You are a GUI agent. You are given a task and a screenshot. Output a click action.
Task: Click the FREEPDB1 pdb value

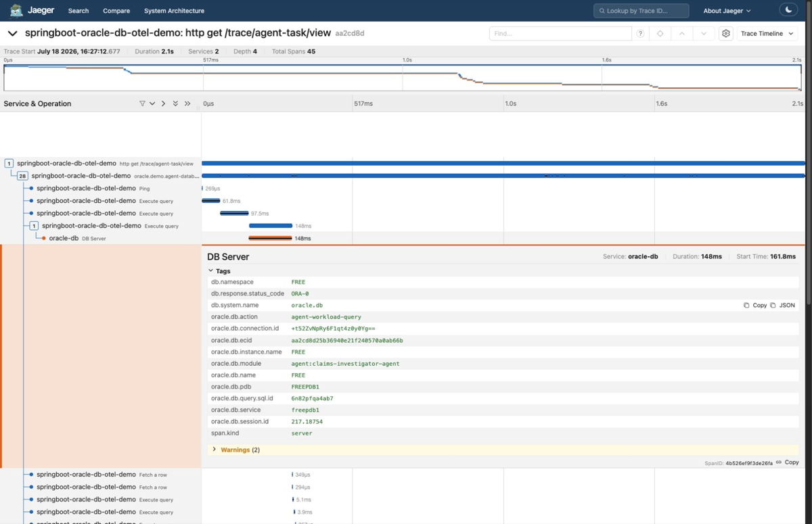(x=305, y=387)
